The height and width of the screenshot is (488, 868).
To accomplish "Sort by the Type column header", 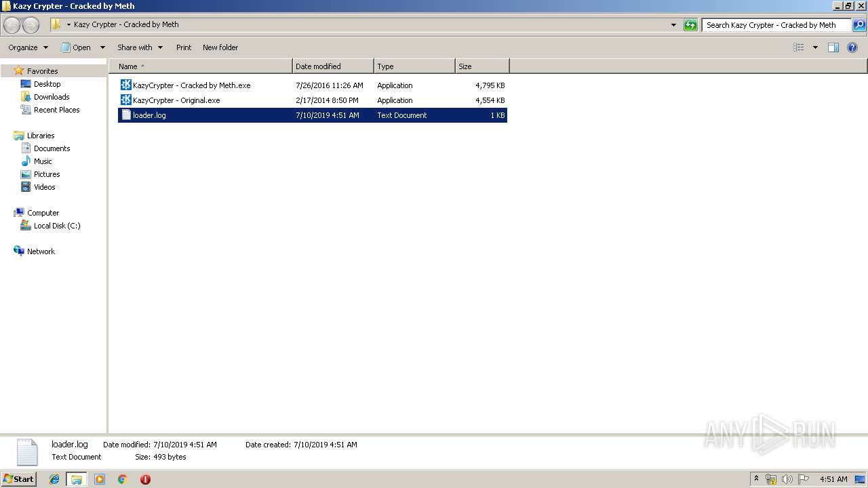I will pyautogui.click(x=414, y=66).
